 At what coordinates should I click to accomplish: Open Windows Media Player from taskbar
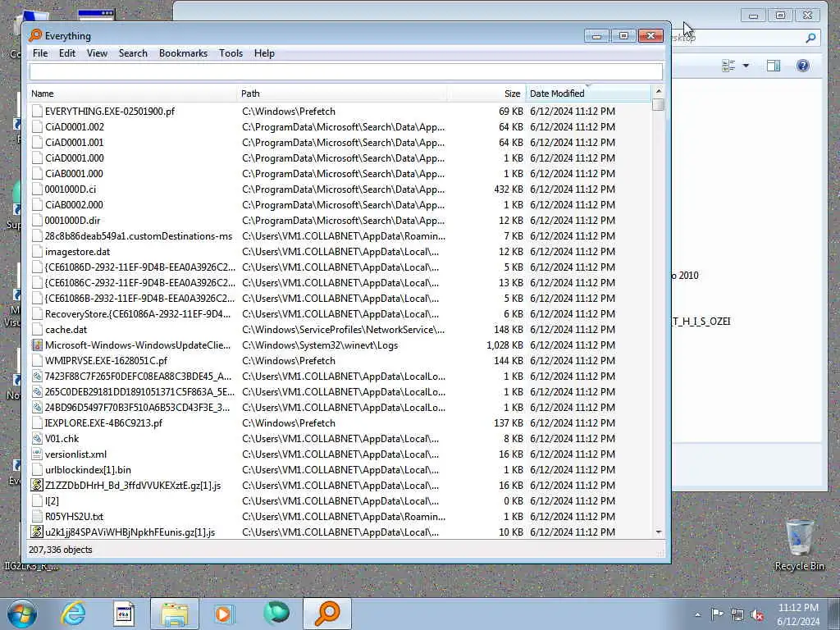(x=225, y=614)
